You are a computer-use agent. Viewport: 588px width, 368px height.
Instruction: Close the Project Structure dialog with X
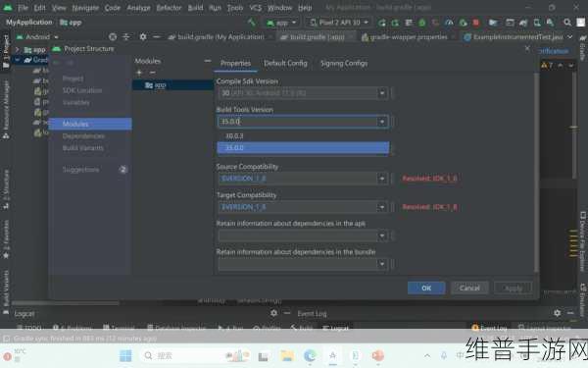pyautogui.click(x=527, y=48)
